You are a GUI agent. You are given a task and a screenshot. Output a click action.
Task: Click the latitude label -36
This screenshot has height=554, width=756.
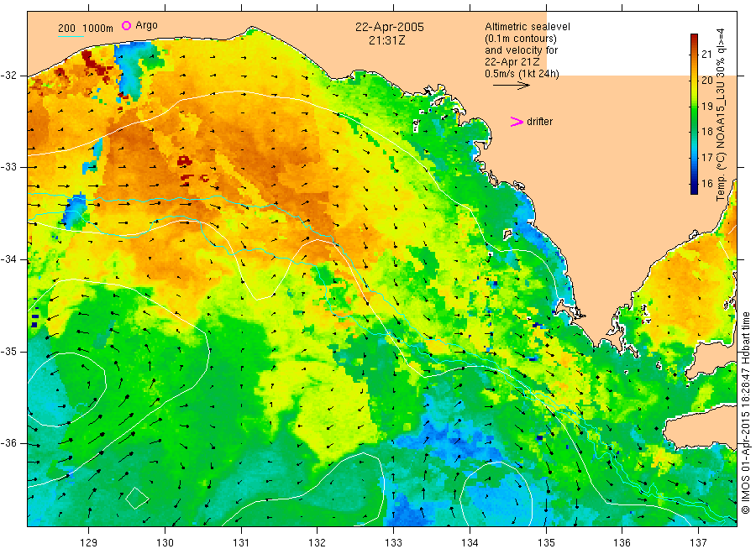pyautogui.click(x=9, y=444)
